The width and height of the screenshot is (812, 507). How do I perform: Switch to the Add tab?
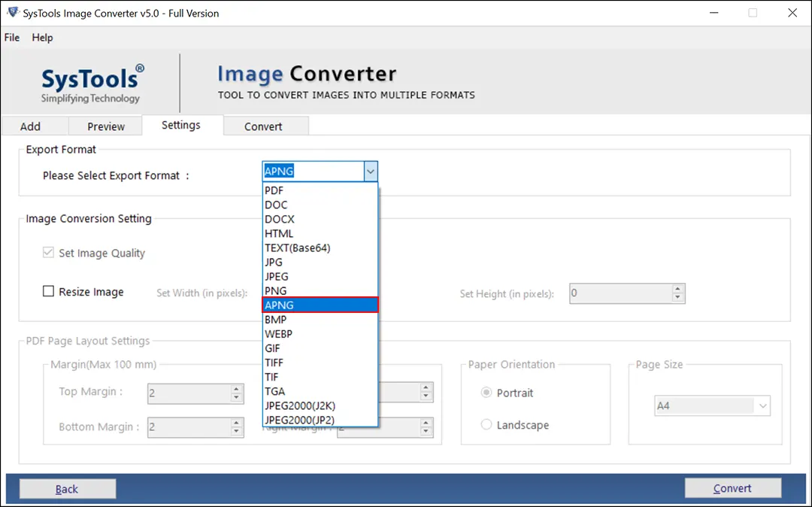(x=35, y=126)
